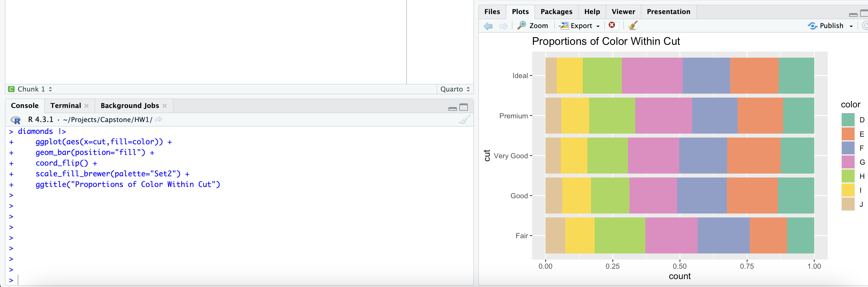
Task: Click the Zoom button to enlarge the plot
Action: [533, 26]
